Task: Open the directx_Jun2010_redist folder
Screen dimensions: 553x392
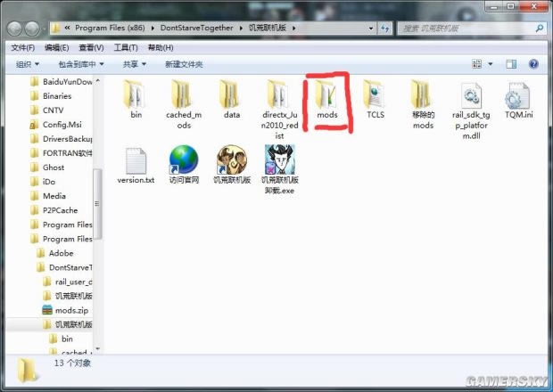Action: pyautogui.click(x=279, y=99)
